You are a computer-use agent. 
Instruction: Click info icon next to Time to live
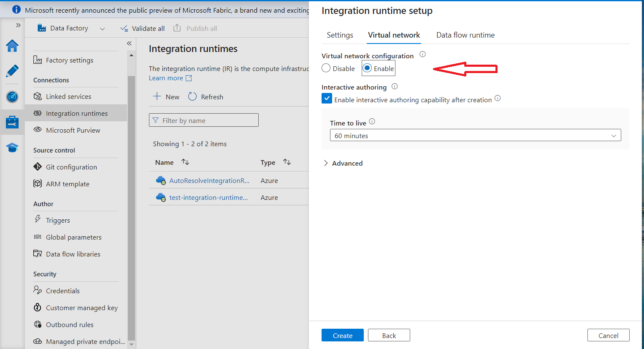pos(372,122)
